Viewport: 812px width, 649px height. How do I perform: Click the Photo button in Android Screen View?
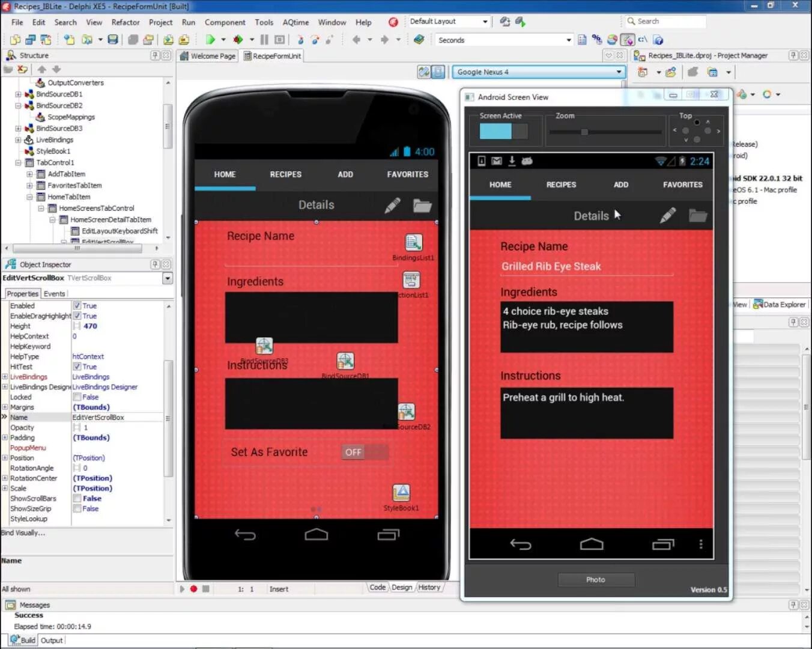596,580
